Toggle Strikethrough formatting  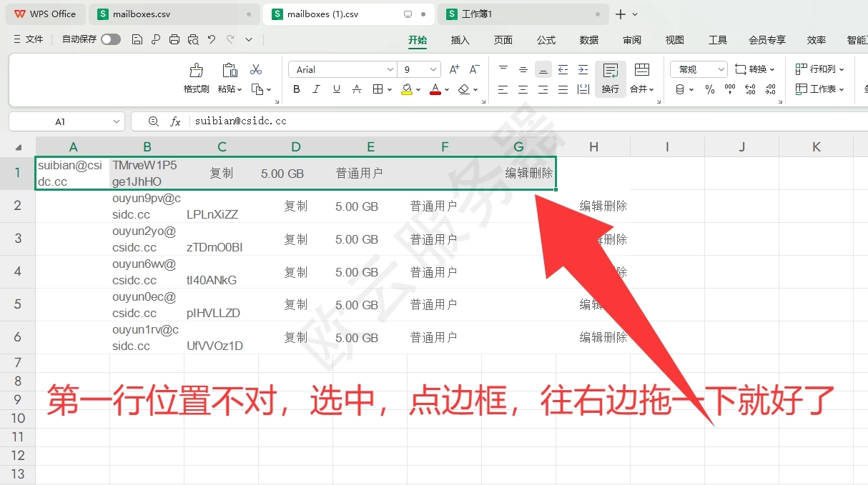pos(357,89)
